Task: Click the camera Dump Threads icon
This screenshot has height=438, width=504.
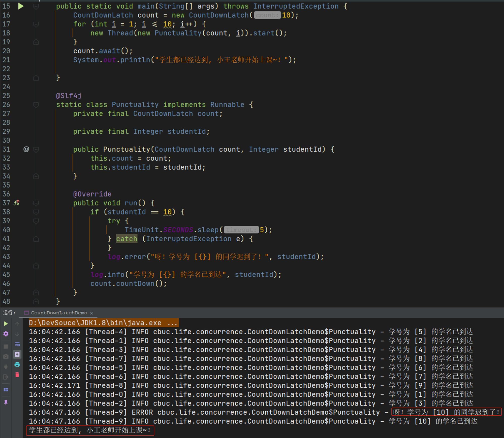Action: click(6, 356)
